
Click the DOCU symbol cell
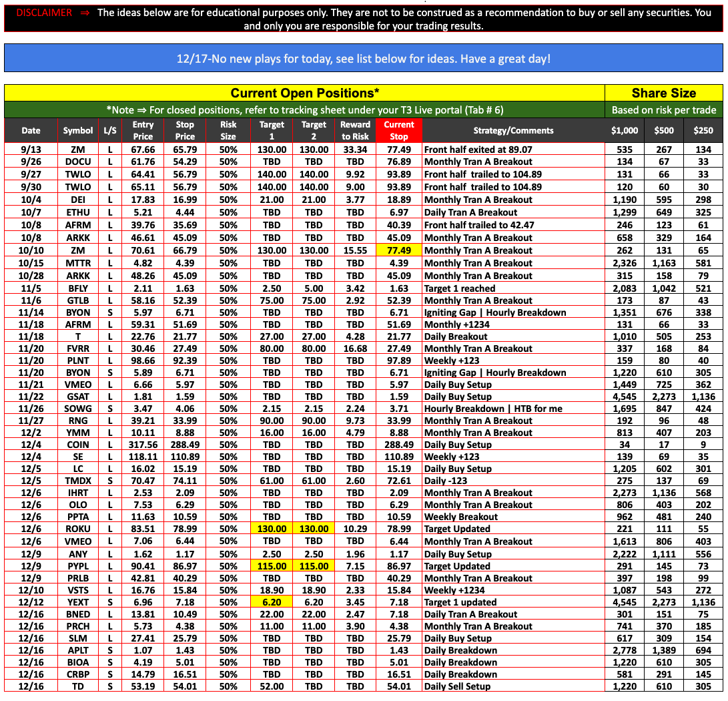[x=78, y=162]
